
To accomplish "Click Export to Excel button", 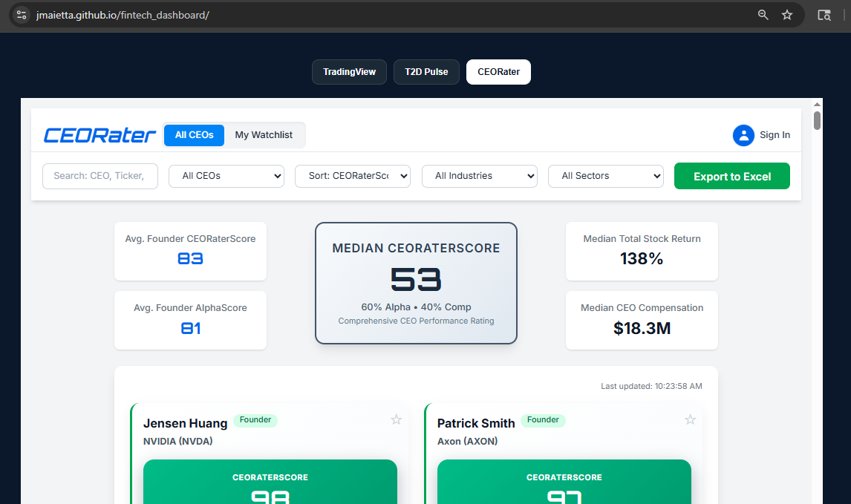I will [732, 177].
